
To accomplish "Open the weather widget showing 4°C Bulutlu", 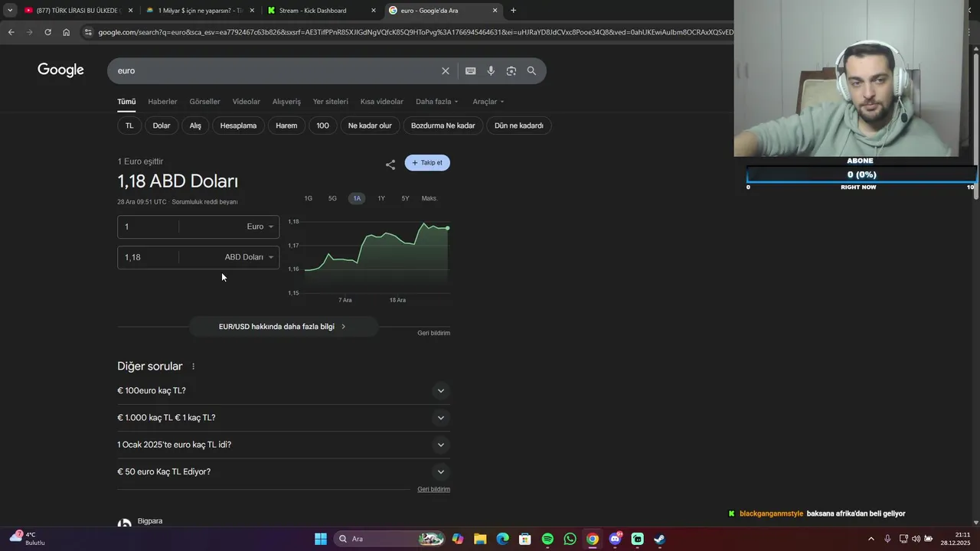I will (x=27, y=538).
